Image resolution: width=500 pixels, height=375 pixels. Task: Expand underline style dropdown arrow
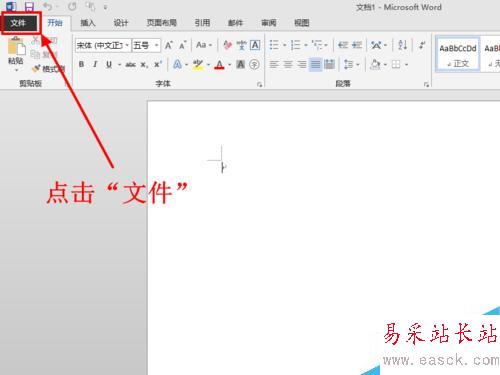(119, 65)
